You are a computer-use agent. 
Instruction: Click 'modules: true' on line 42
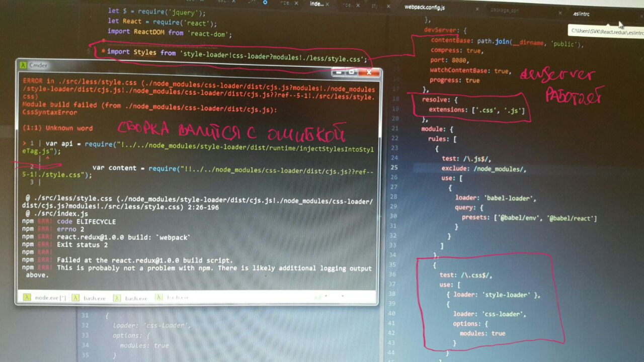(482, 333)
